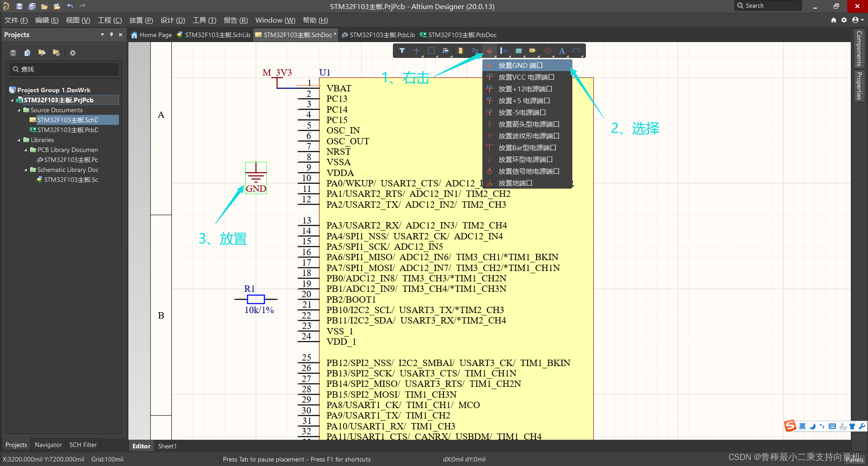Screen dimensions: 868x466
Task: Switch to the Home Page tab
Action: coord(151,35)
